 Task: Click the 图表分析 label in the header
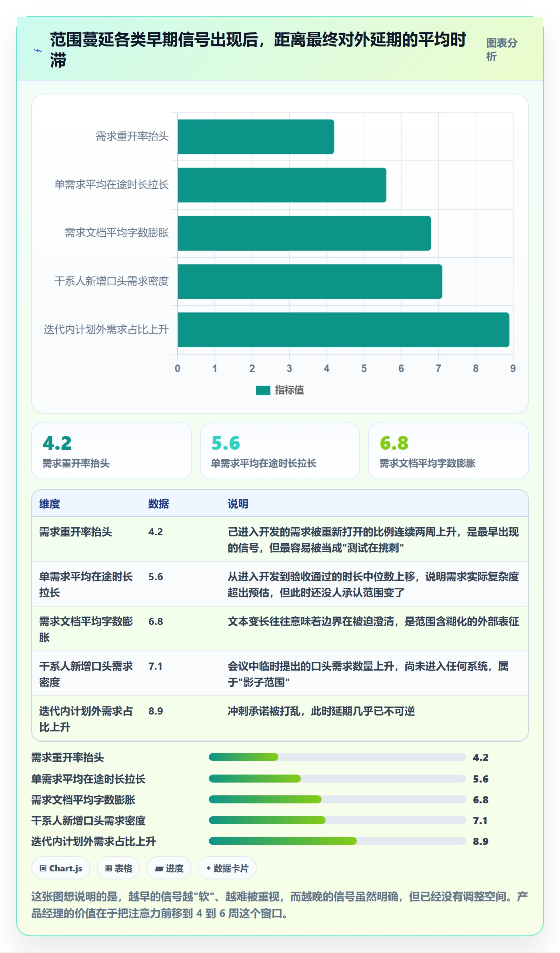pyautogui.click(x=502, y=50)
